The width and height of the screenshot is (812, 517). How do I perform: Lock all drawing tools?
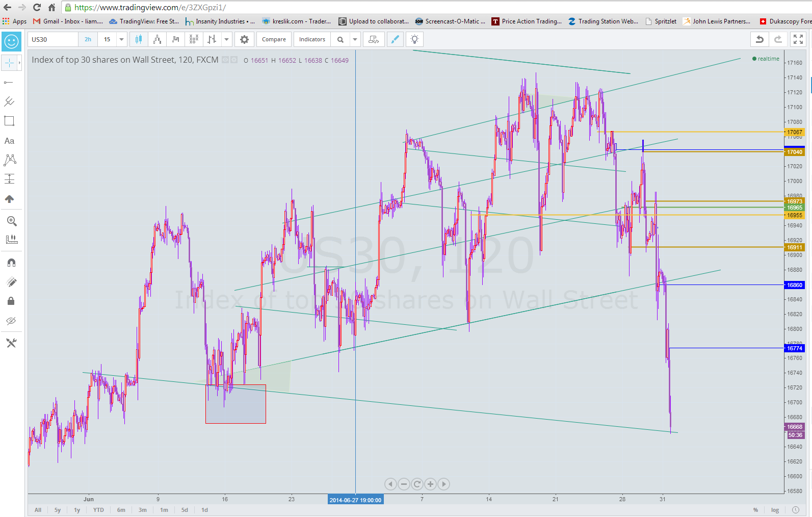tap(11, 301)
